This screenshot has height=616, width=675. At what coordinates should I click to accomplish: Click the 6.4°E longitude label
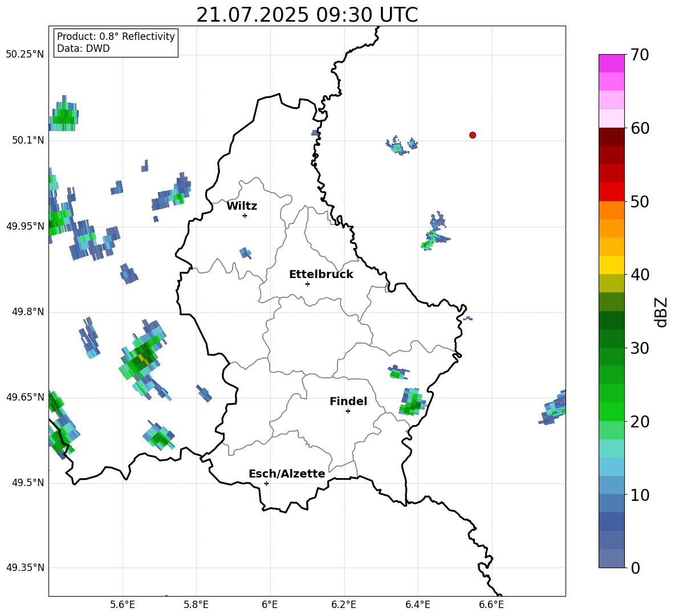click(417, 605)
